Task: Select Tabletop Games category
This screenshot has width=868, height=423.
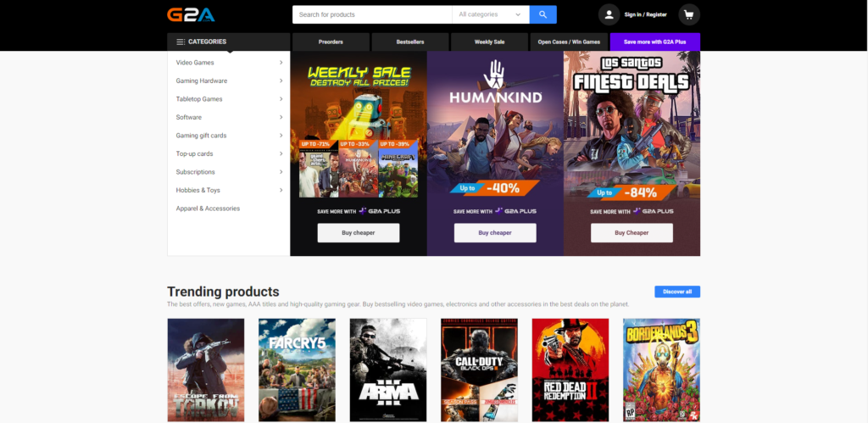Action: [x=199, y=99]
